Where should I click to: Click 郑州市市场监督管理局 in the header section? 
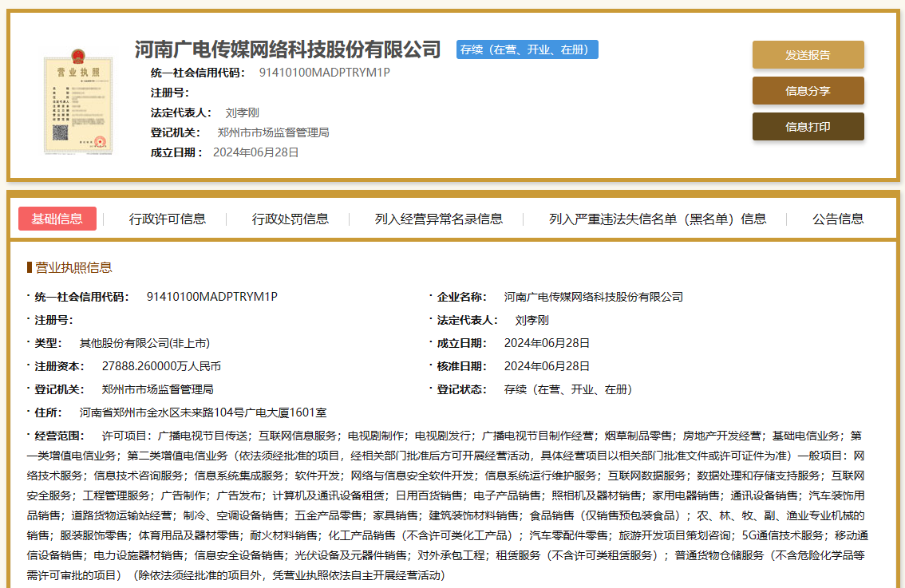coord(274,132)
